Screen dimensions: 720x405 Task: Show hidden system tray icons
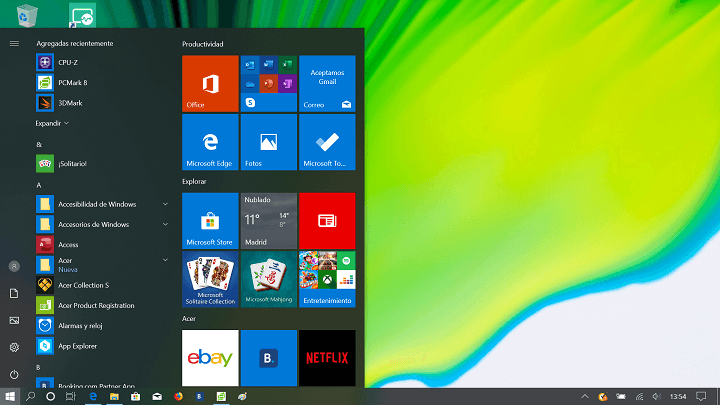pos(585,396)
